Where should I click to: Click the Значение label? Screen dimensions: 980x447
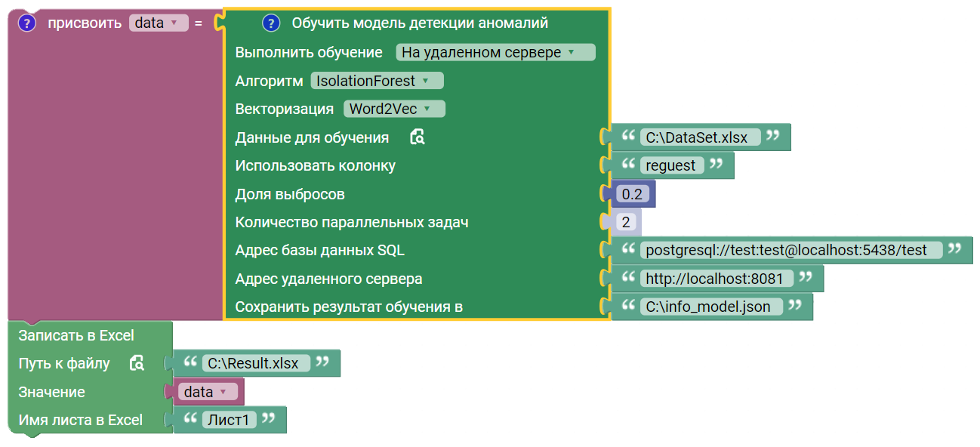click(x=51, y=392)
